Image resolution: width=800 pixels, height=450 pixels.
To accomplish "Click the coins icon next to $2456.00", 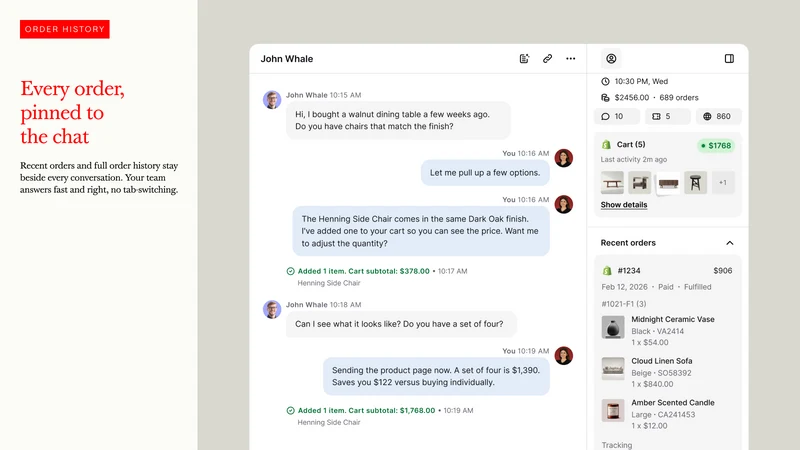I will tap(605, 97).
